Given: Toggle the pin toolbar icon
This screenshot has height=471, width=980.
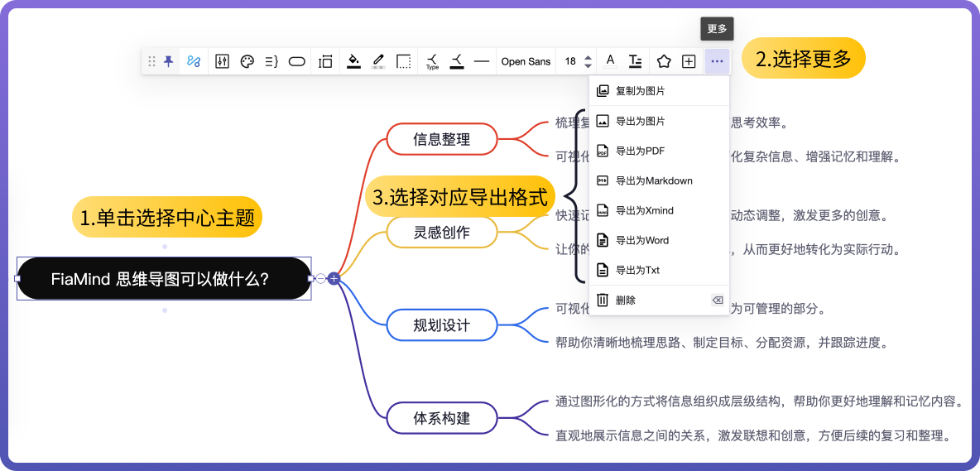Looking at the screenshot, I should coord(168,61).
